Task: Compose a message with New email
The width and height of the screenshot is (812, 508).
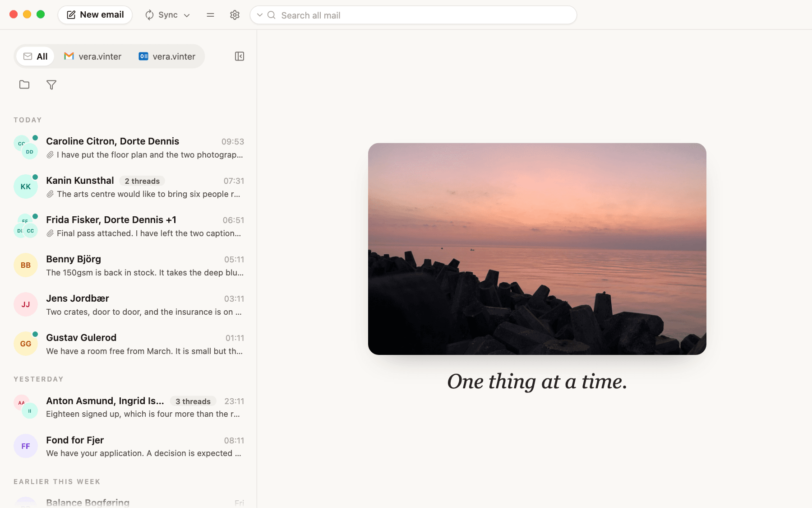Action: click(95, 15)
